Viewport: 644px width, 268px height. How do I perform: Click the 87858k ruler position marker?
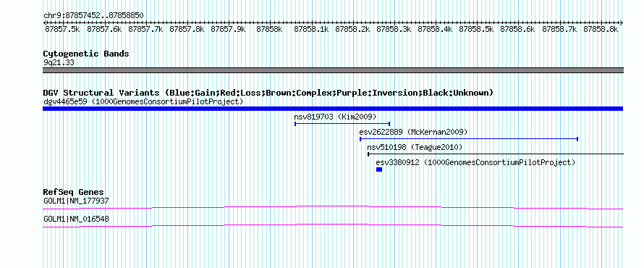[269, 29]
